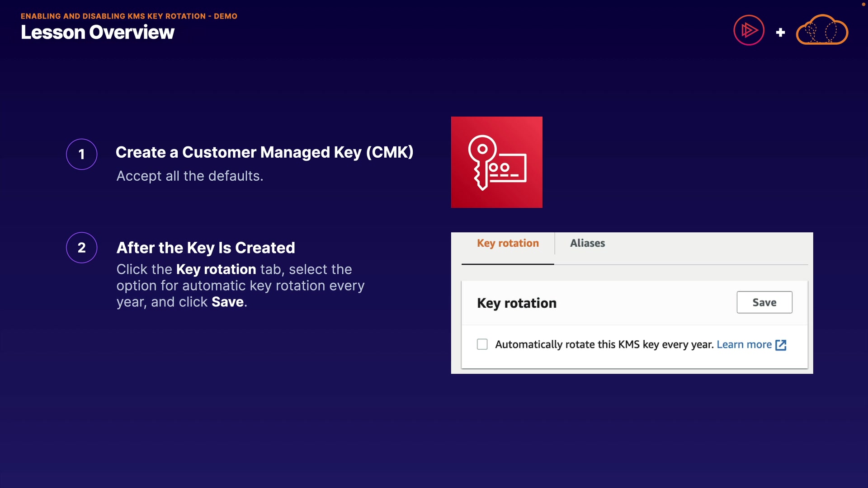Viewport: 868px width, 488px height.
Task: Click the step 1 circled number
Action: tap(82, 154)
